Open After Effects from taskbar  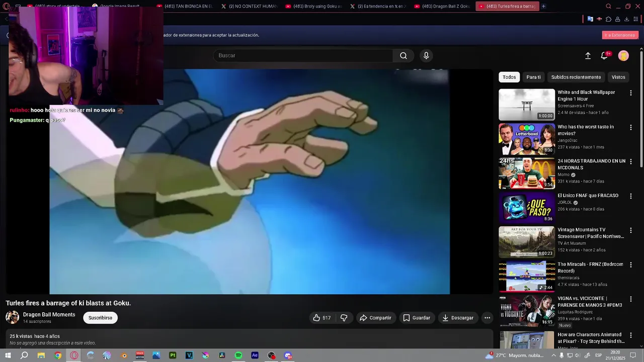point(255,355)
